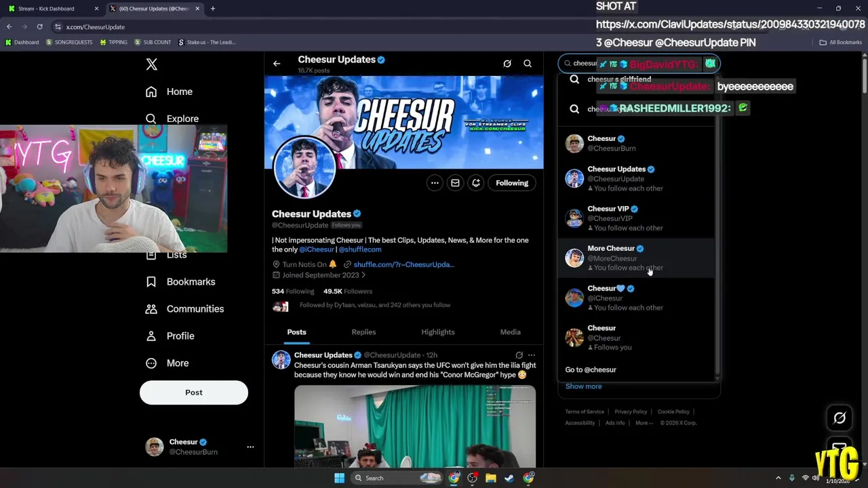
Task: View the 534 Following list
Action: pos(293,291)
